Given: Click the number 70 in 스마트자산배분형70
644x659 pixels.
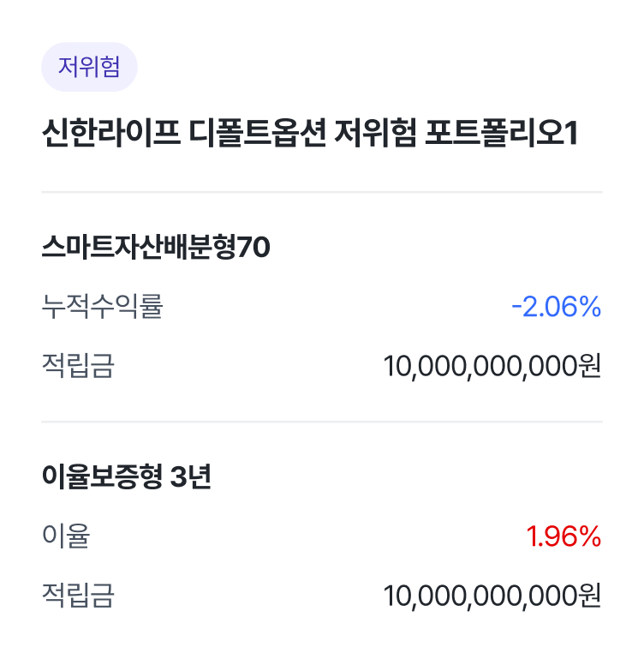Looking at the screenshot, I should coord(253,247).
